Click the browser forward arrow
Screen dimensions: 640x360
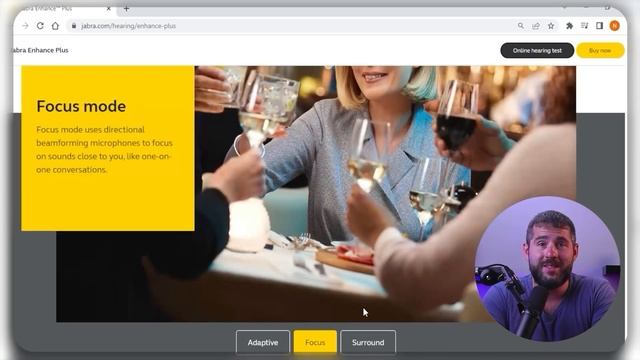click(x=25, y=26)
